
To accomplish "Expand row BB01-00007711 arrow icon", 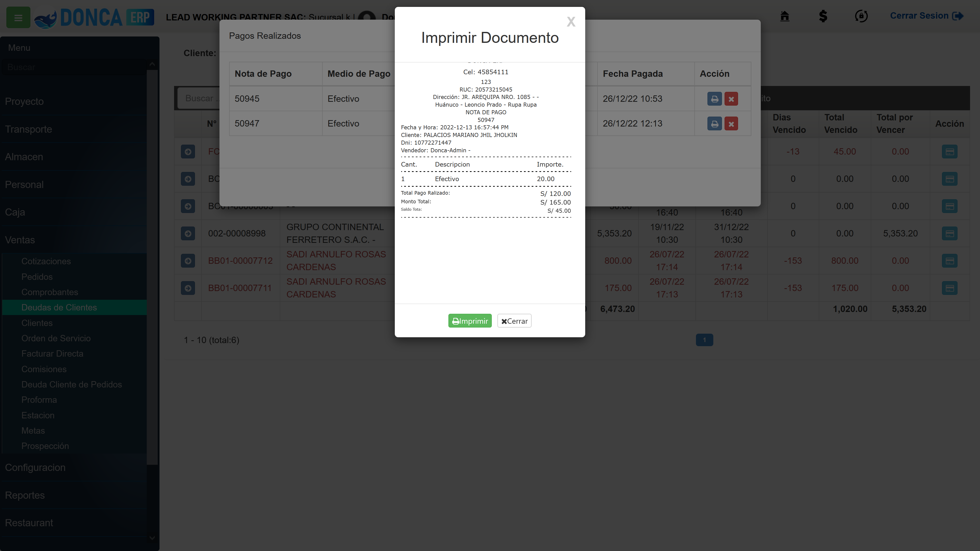I will (x=188, y=288).
